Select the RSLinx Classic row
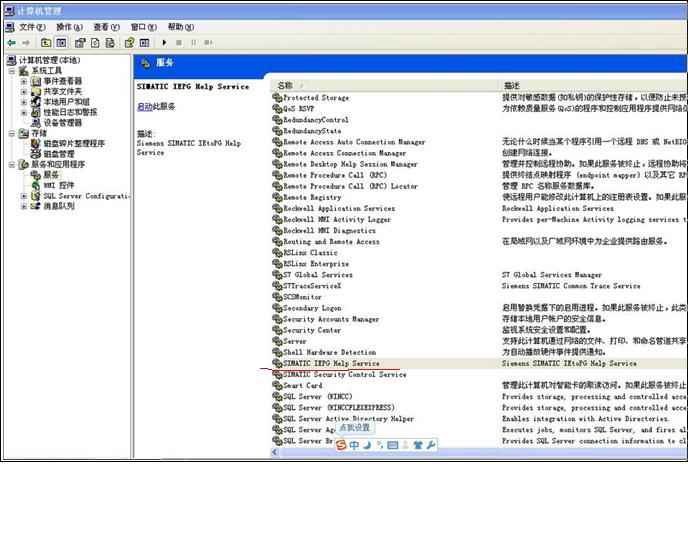This screenshot has width=688, height=550. pyautogui.click(x=478, y=253)
